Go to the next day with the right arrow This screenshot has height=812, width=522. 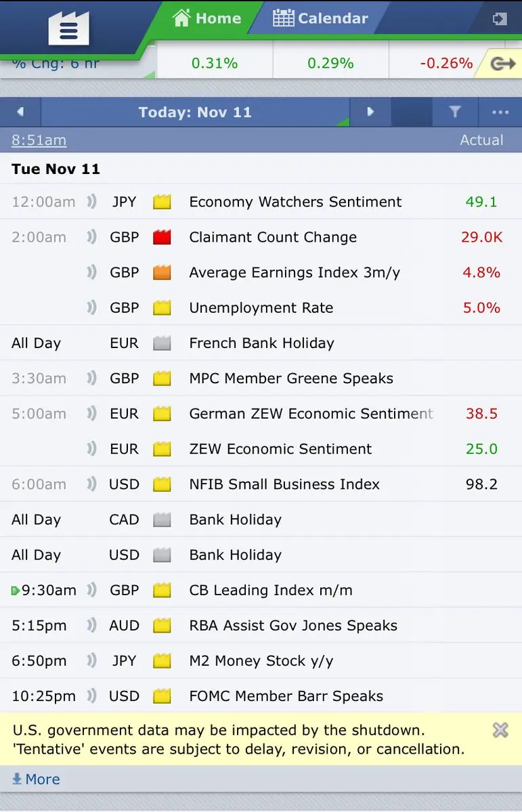[370, 112]
